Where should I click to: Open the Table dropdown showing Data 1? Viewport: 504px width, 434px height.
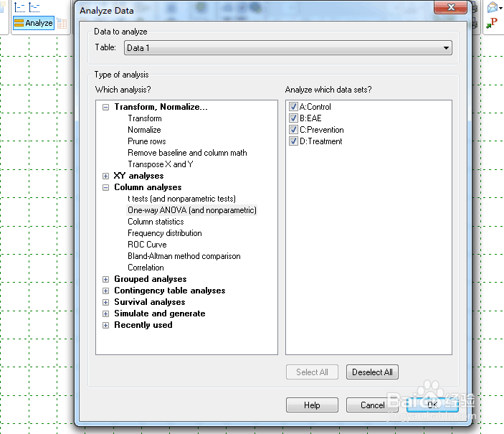288,48
